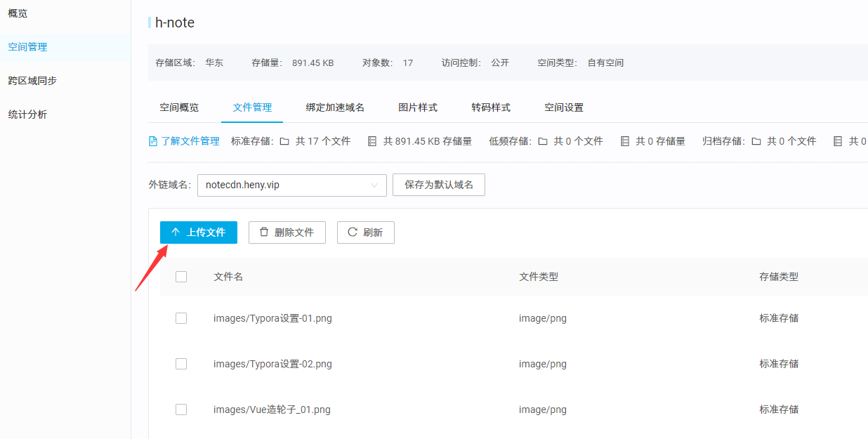Click file name images/Typora设置-02.png
The height and width of the screenshot is (439, 868).
(x=272, y=364)
